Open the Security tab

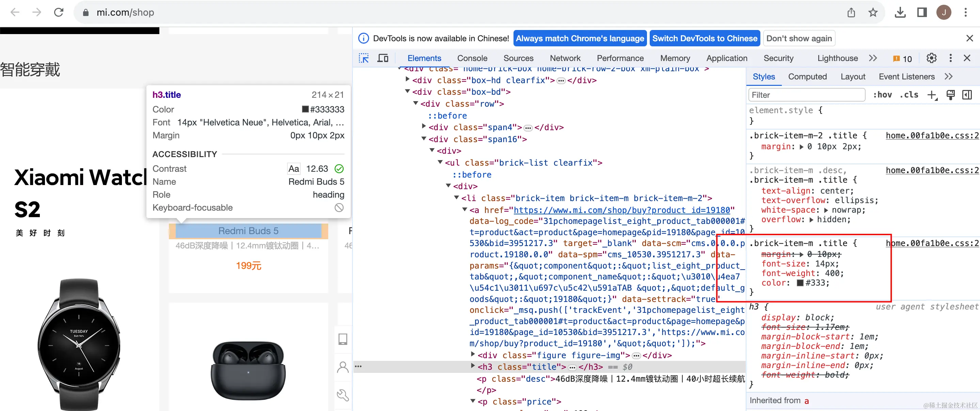coord(778,58)
